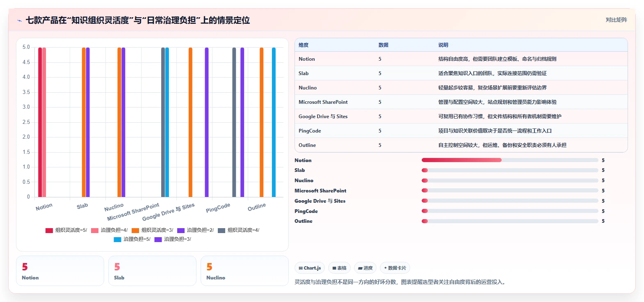Click description 轻量起步较容易
Screen dimensions: 644x302
click(492, 88)
